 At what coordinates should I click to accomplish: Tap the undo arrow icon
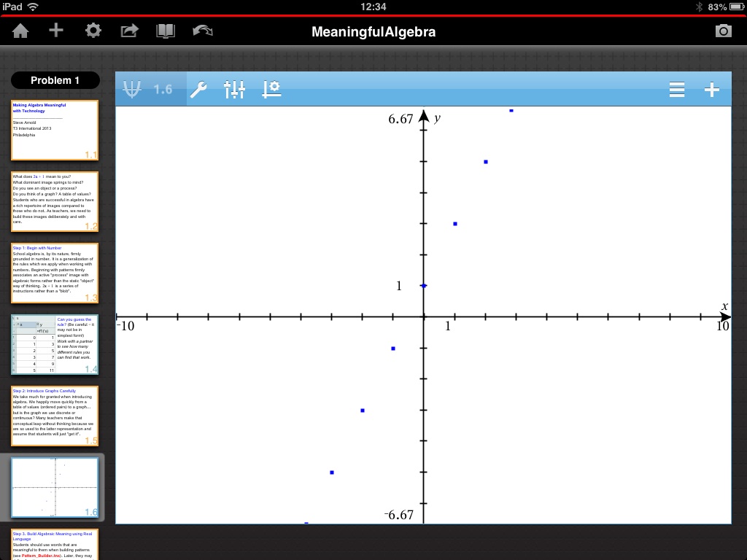pos(203,31)
